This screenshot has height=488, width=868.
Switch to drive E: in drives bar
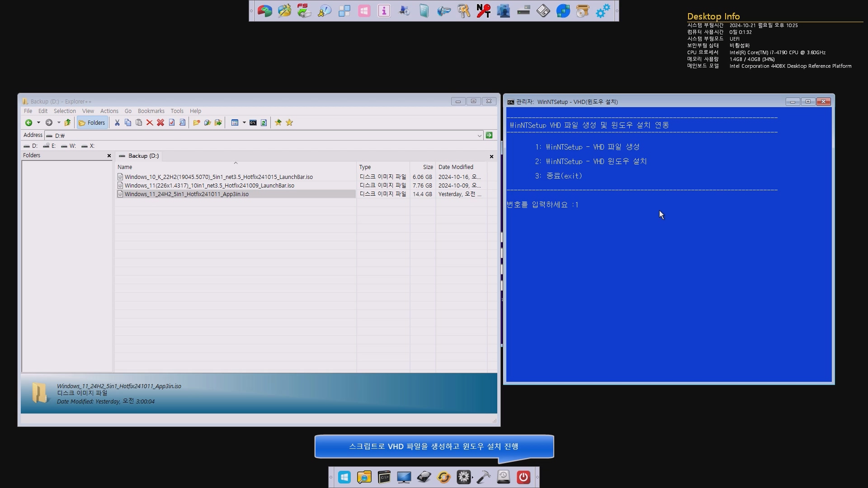point(50,146)
